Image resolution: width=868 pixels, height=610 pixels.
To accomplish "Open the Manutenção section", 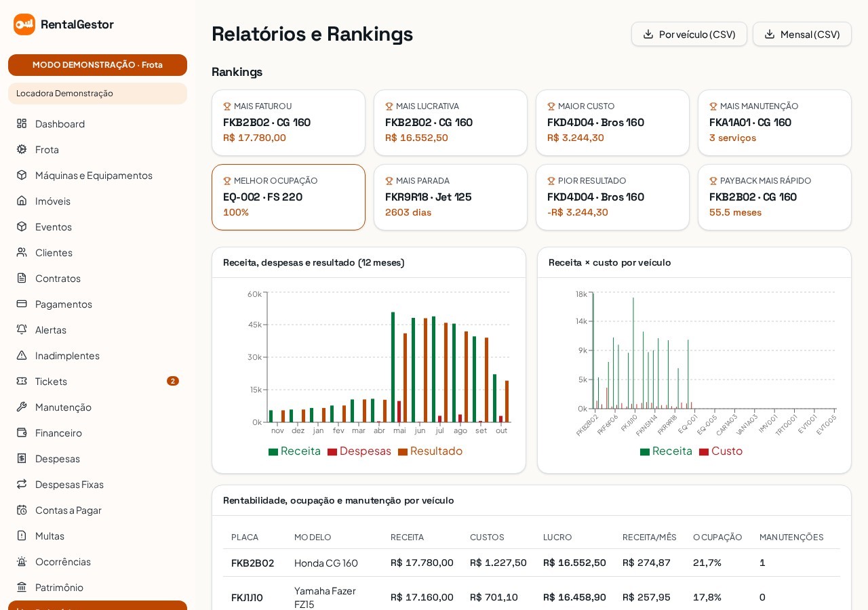I will [98, 407].
